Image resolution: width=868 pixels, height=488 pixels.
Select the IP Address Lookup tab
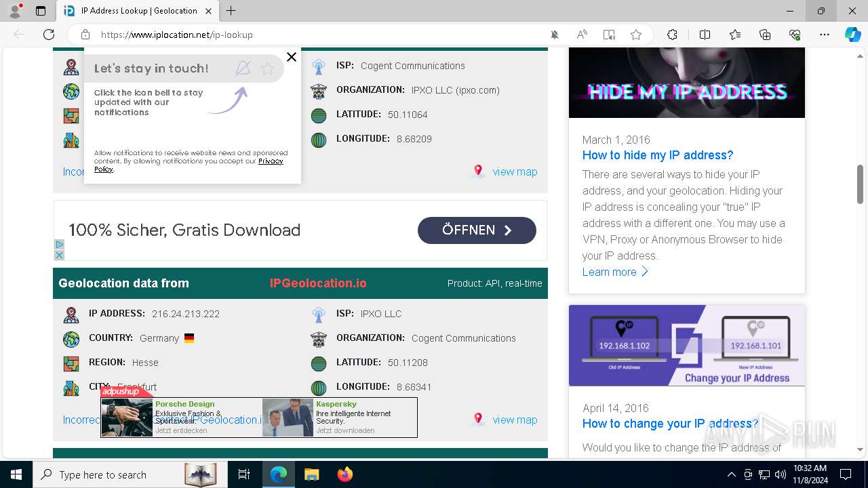137,11
